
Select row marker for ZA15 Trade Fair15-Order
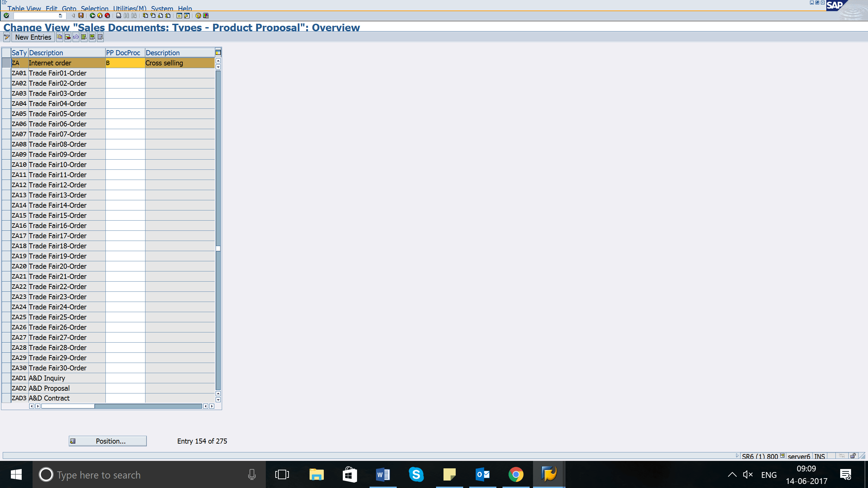click(x=6, y=216)
